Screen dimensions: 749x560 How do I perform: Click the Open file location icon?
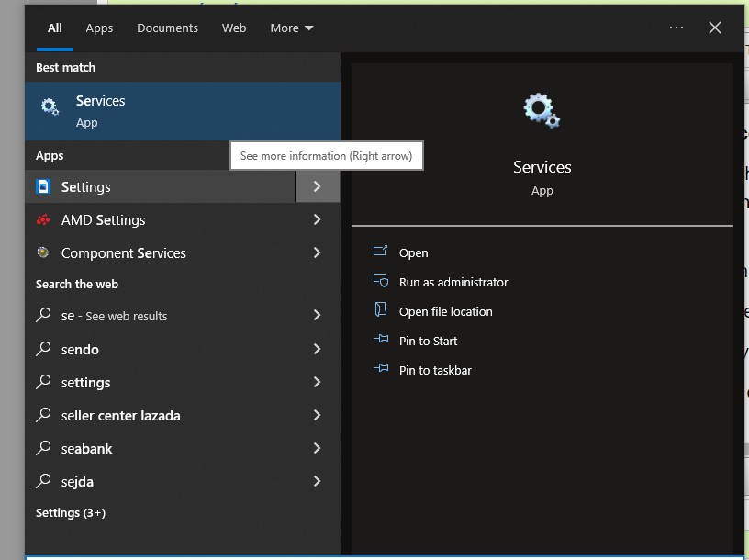381,309
